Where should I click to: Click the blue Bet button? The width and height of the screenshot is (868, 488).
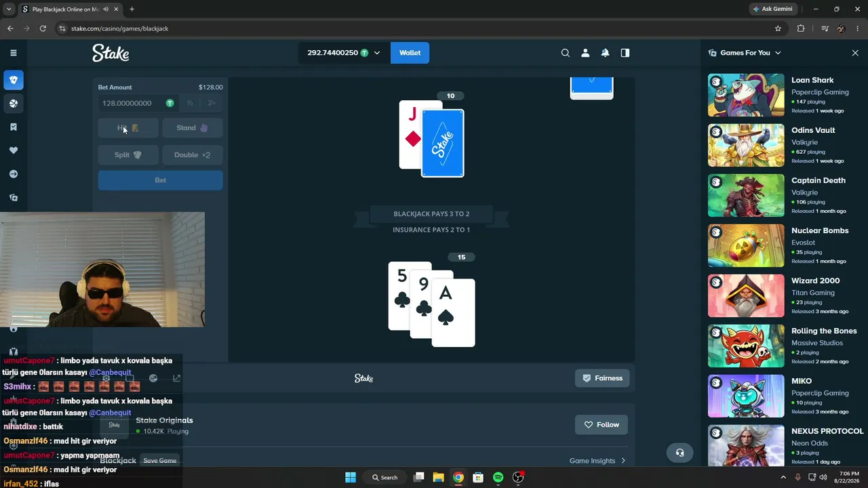pos(160,180)
